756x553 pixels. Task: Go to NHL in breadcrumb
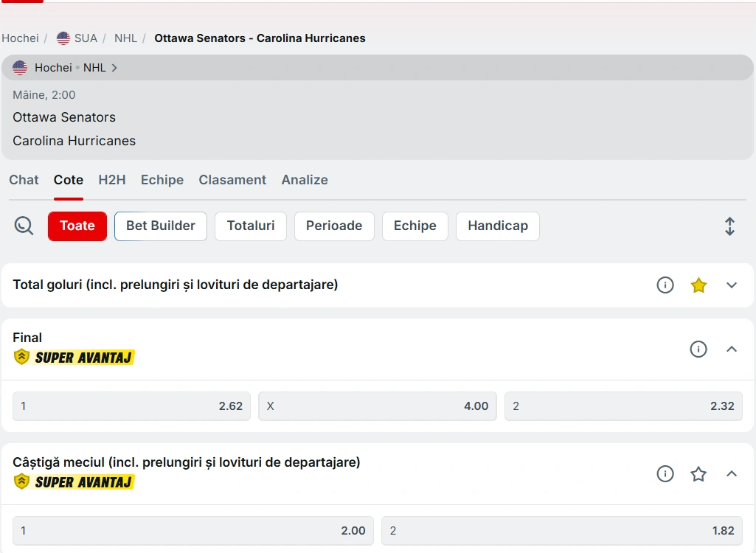125,38
